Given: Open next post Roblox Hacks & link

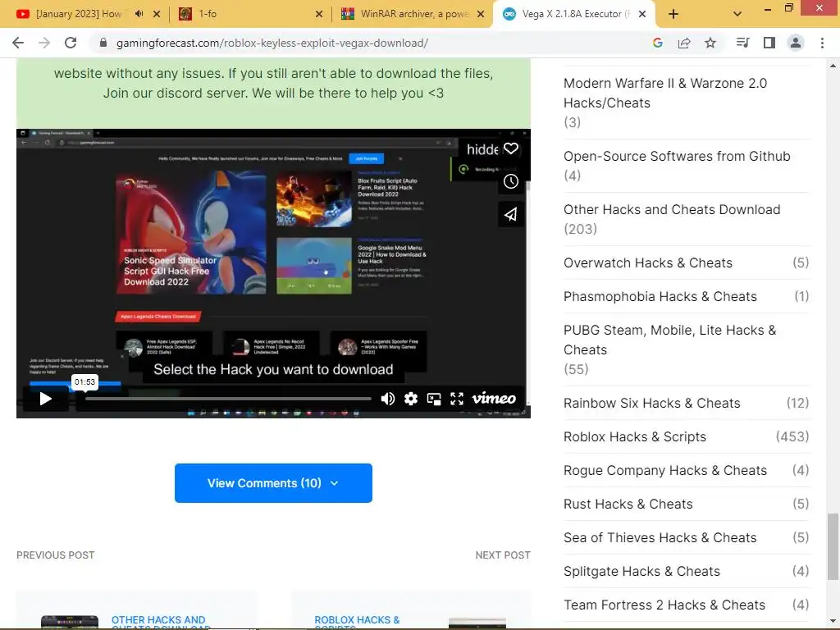Looking at the screenshot, I should click(357, 623).
